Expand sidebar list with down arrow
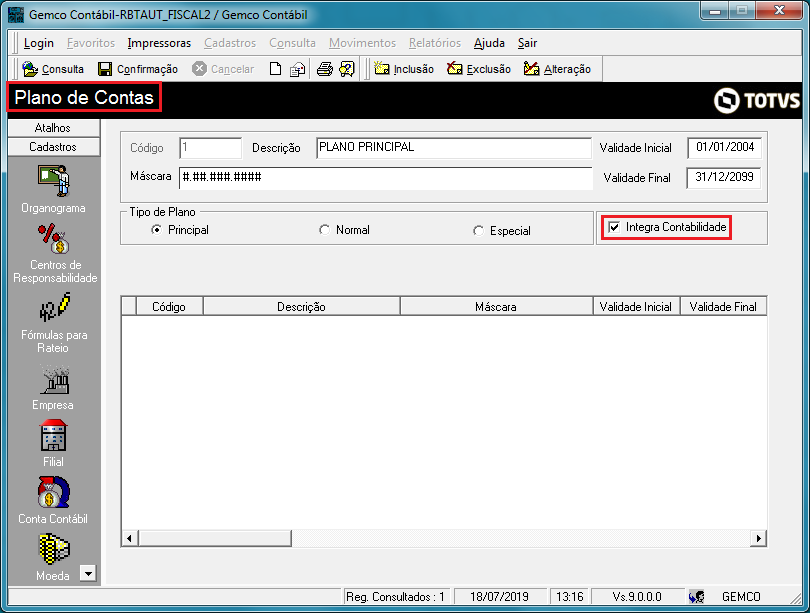 pyautogui.click(x=88, y=573)
